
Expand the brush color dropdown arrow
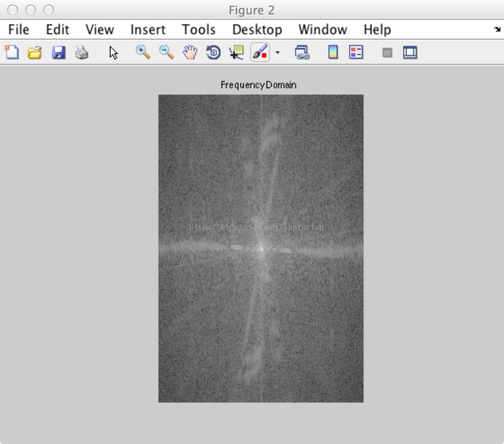pyautogui.click(x=278, y=52)
